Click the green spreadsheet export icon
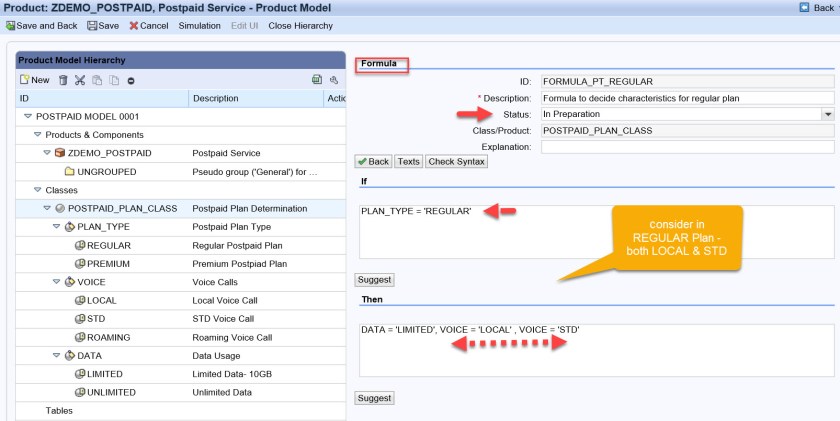 316,80
